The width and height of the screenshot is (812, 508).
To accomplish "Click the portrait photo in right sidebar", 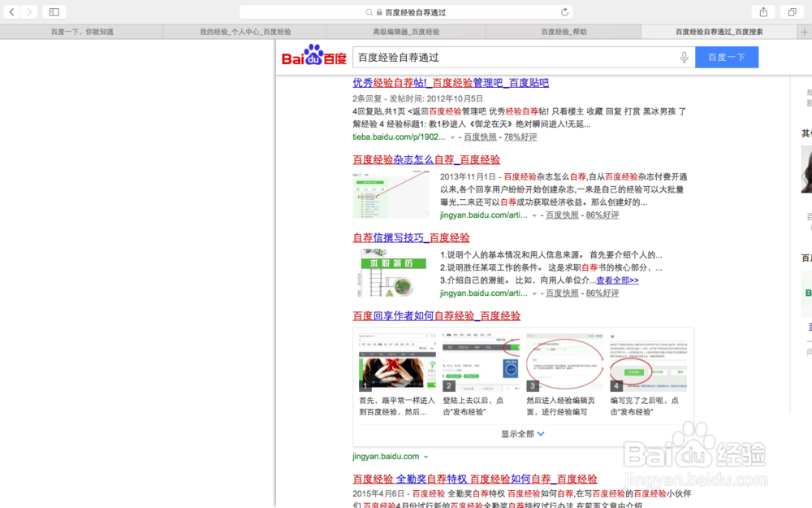I will pos(806,170).
